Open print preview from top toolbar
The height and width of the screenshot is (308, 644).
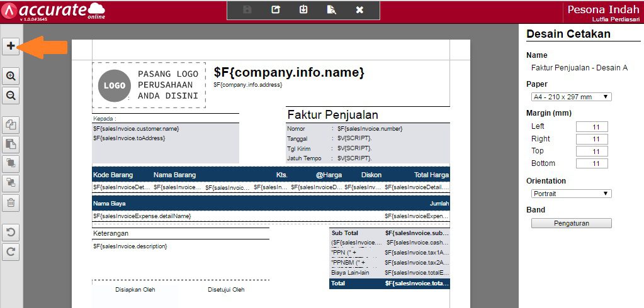click(x=331, y=10)
